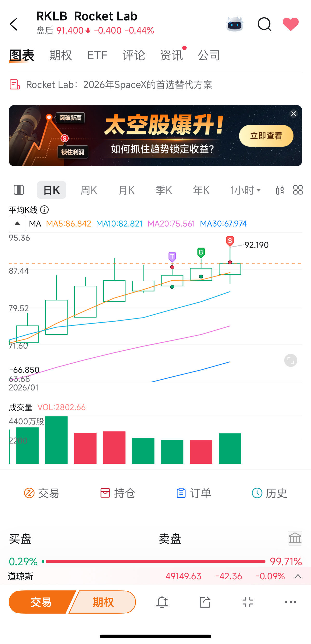Open the three-dot more menu

tap(291, 602)
